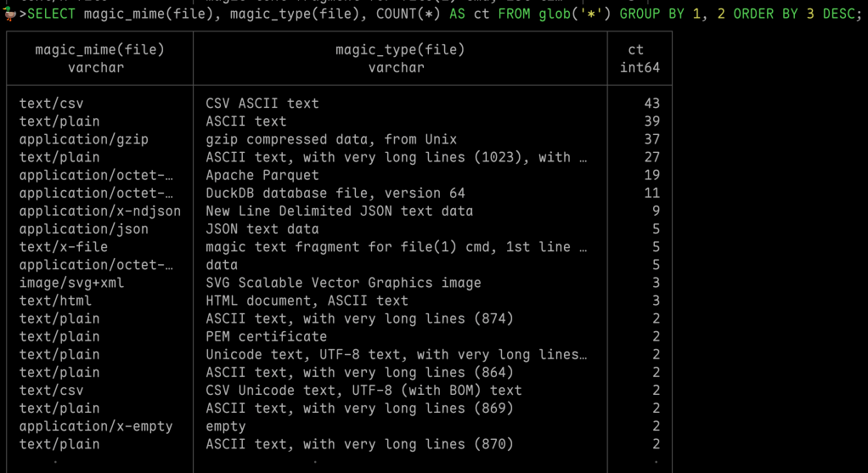Image resolution: width=868 pixels, height=473 pixels.
Task: Click the count value 43
Action: pyautogui.click(x=651, y=104)
